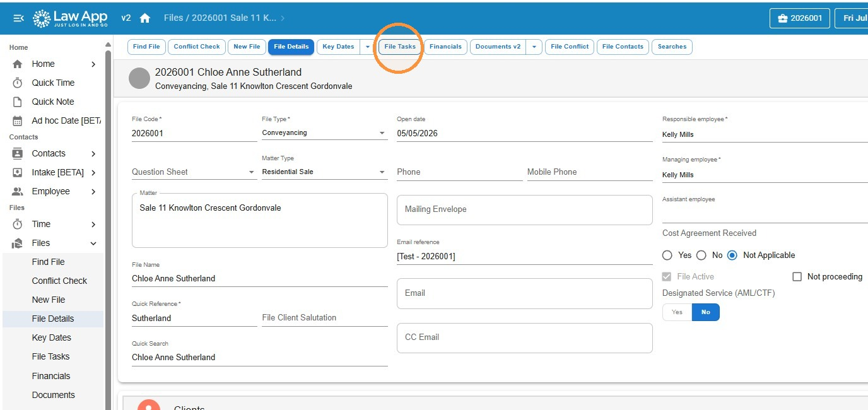Image resolution: width=868 pixels, height=410 pixels.
Task: Click into the Matter text area
Action: (x=259, y=220)
